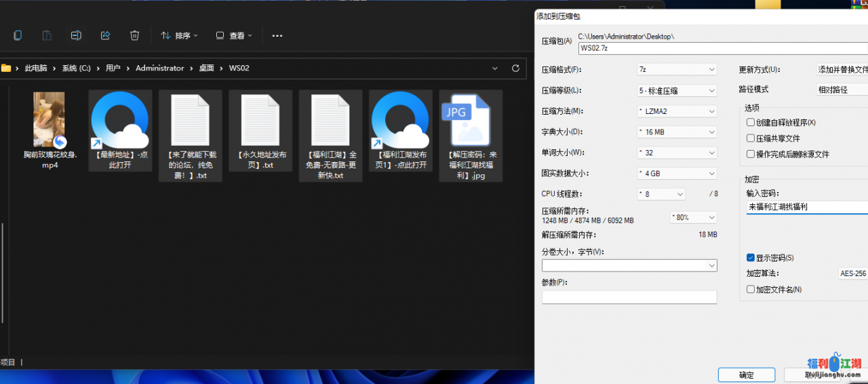Image resolution: width=868 pixels, height=384 pixels.
Task: Click the 参数 parameters input field
Action: click(x=629, y=297)
